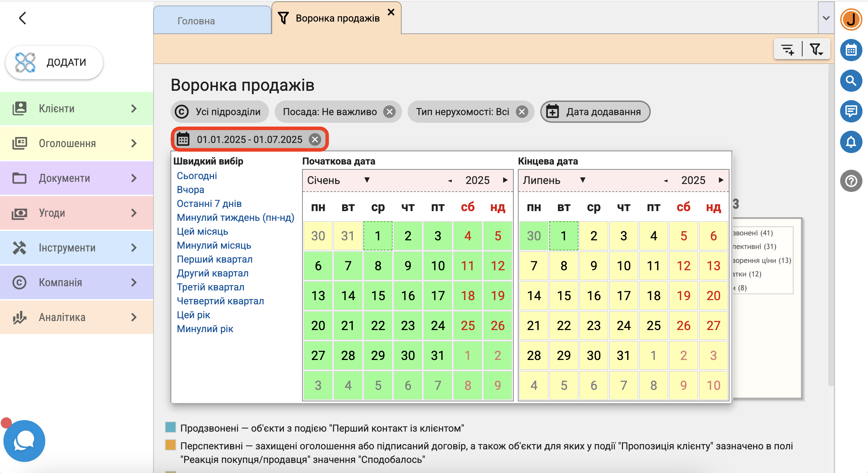Image resolution: width=868 pixels, height=473 pixels.
Task: Open the live chat bubble widget
Action: [x=24, y=441]
